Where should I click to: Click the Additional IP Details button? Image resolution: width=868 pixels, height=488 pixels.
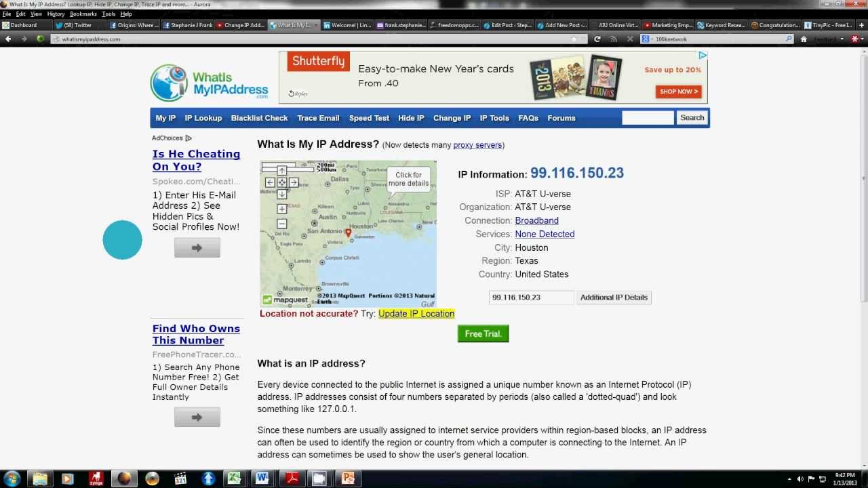[614, 298]
